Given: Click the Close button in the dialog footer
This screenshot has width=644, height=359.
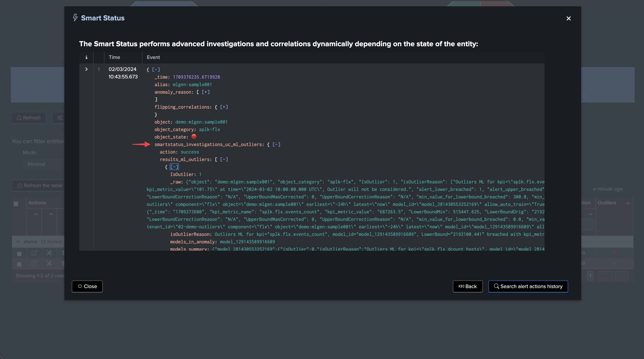Looking at the screenshot, I should [x=87, y=286].
